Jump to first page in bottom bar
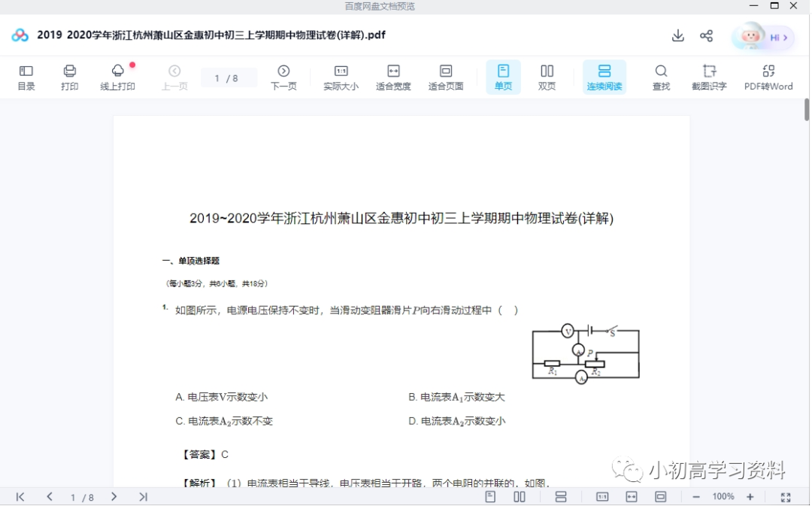Image resolution: width=812 pixels, height=506 pixels. point(20,497)
